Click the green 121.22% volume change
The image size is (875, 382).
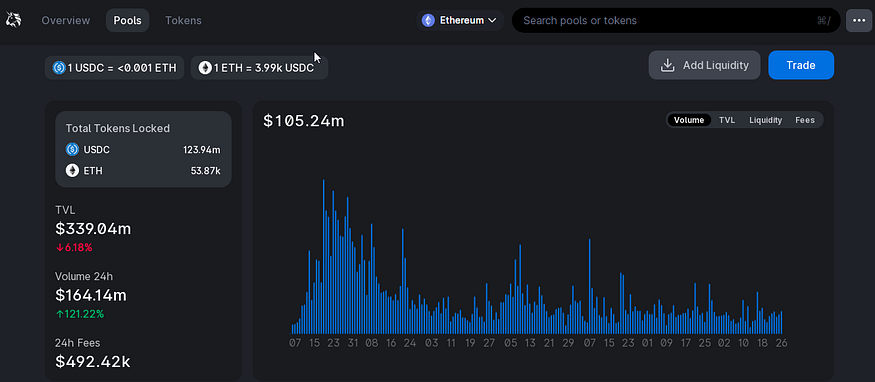click(80, 314)
